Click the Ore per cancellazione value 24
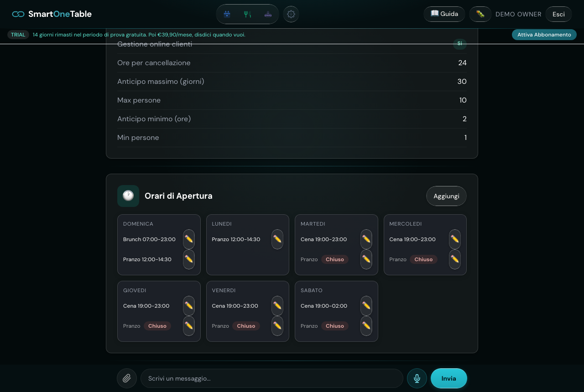The height and width of the screenshot is (392, 584). click(x=462, y=63)
